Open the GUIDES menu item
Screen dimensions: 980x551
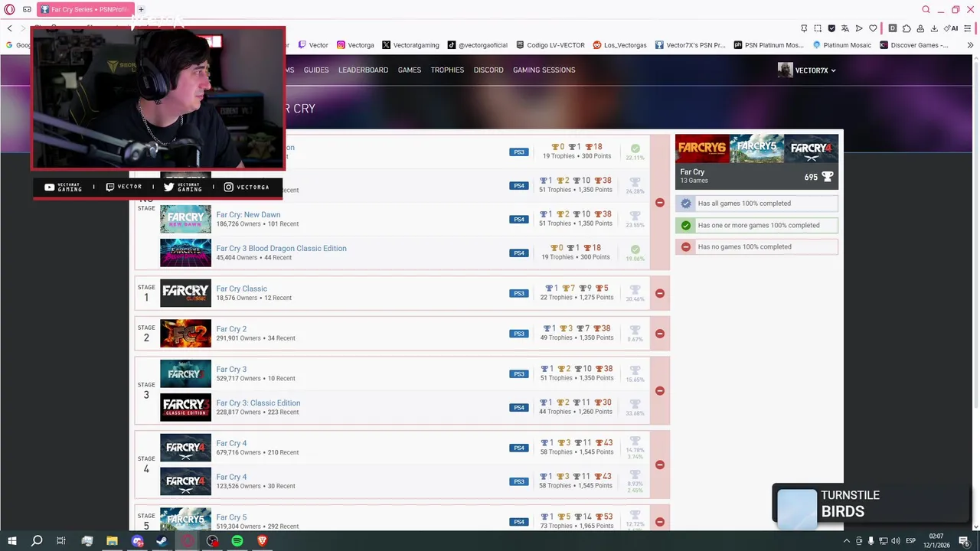click(316, 70)
